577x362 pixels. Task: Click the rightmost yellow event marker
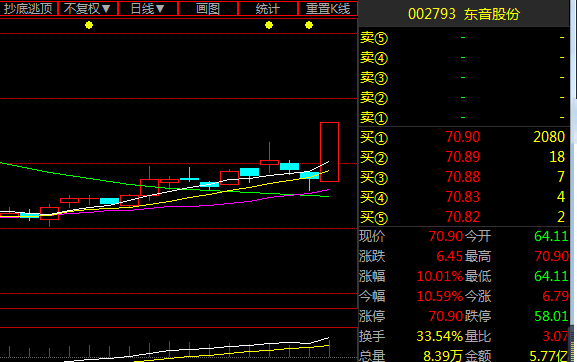coord(309,25)
